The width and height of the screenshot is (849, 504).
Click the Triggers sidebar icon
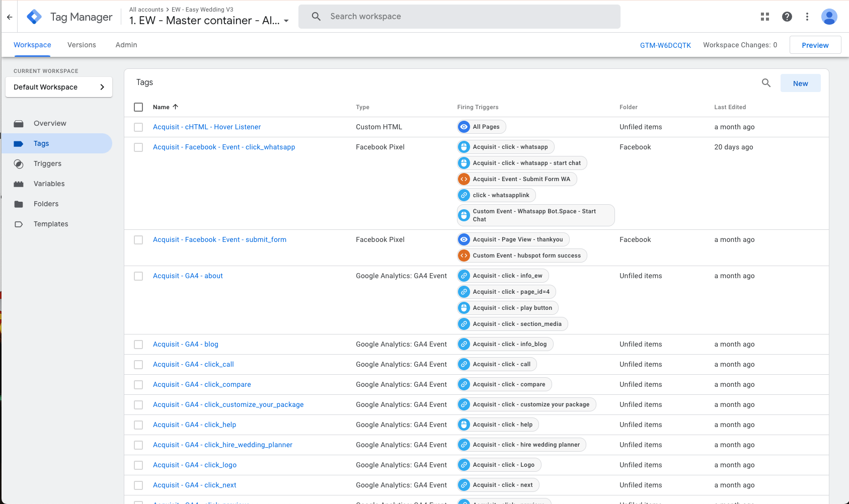(x=19, y=163)
